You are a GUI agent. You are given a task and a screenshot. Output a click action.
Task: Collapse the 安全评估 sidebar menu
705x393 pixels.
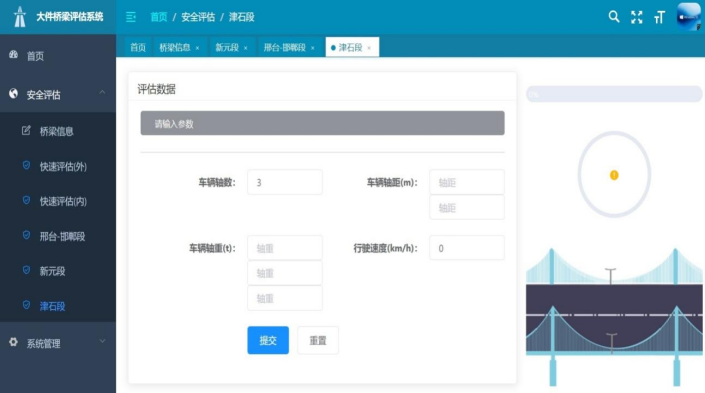coord(58,94)
